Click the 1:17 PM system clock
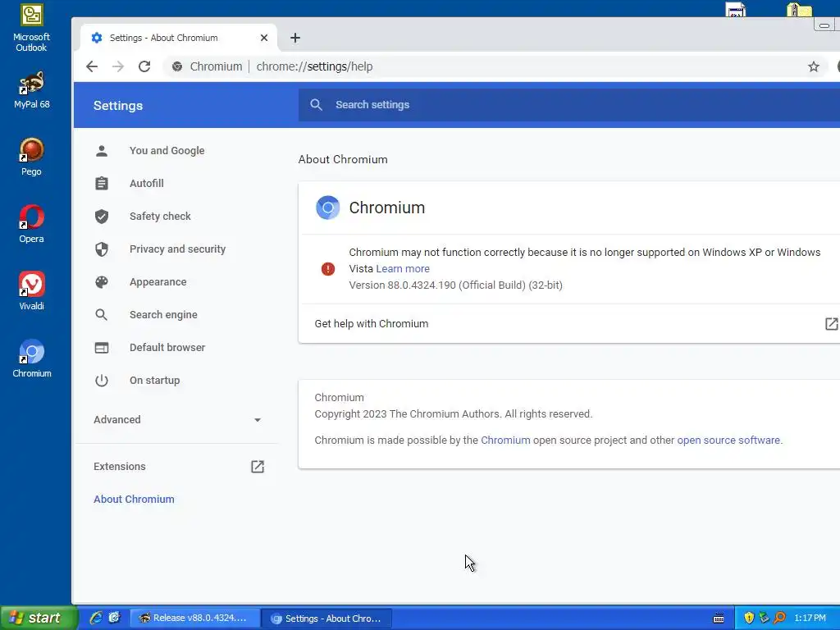 point(810,619)
